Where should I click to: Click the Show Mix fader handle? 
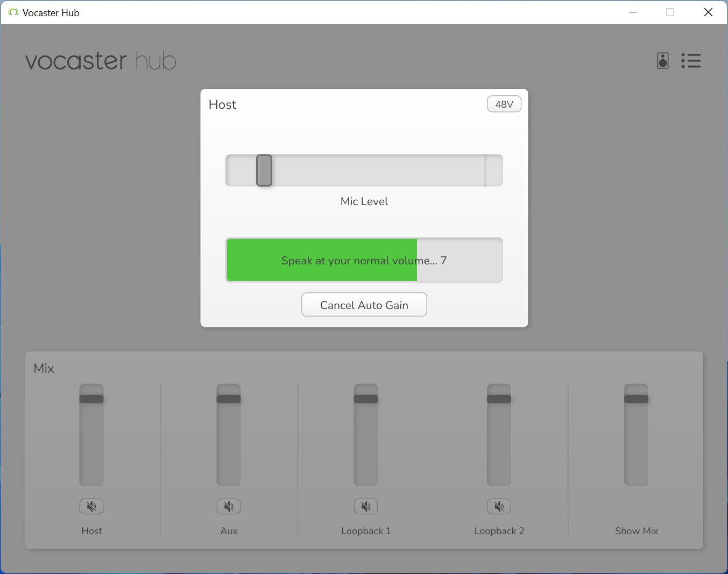pyautogui.click(x=636, y=399)
